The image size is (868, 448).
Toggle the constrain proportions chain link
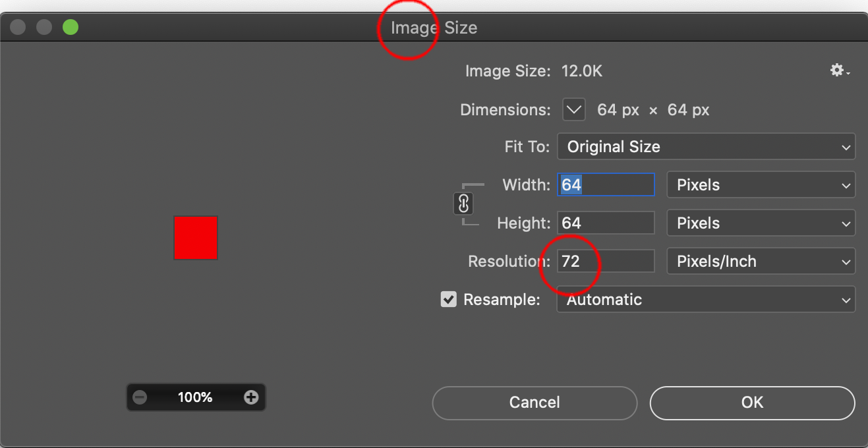point(463,204)
